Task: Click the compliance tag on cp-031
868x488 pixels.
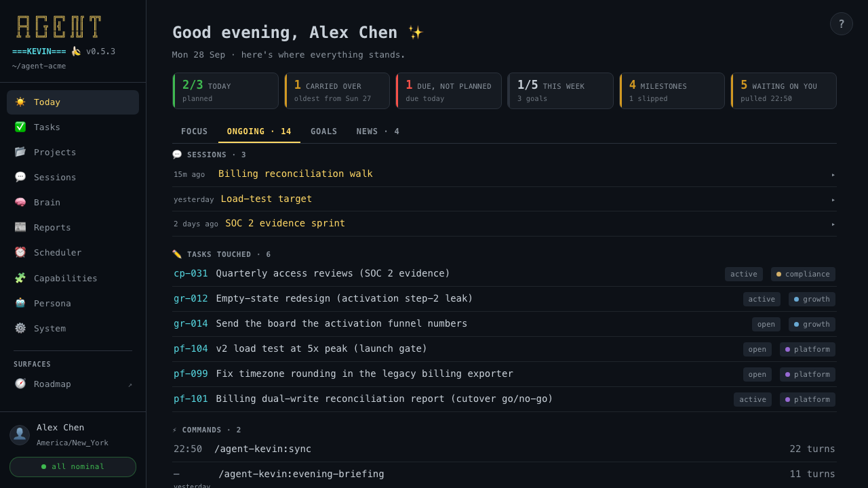Action: tap(803, 274)
